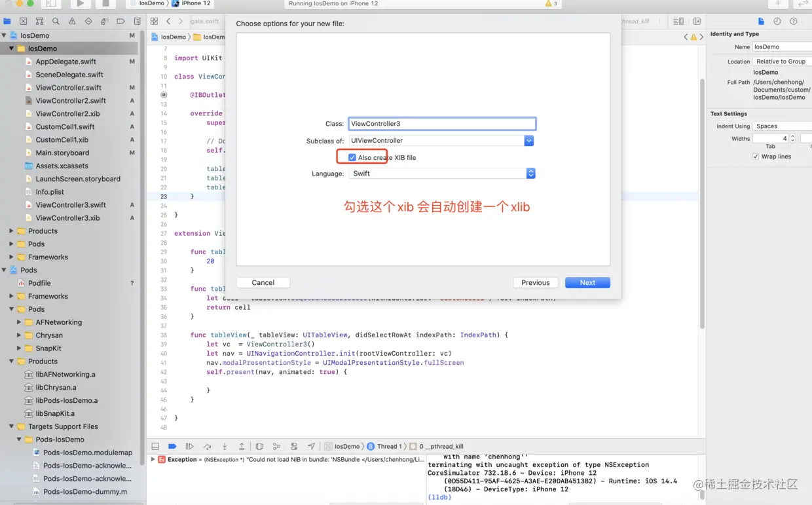The image size is (812, 505).
Task: Click Thread 1 in debug bar breadcrumb
Action: 384,446
